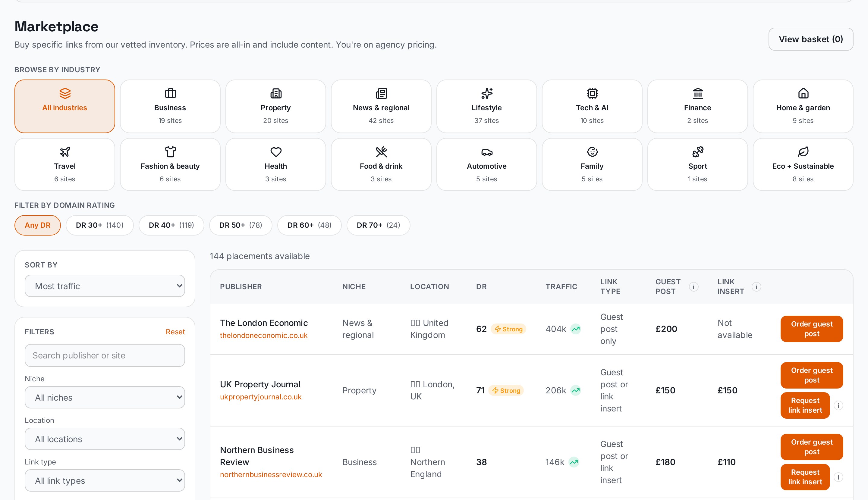The image size is (868, 500).
Task: Click the Family baby face icon
Action: 592,152
